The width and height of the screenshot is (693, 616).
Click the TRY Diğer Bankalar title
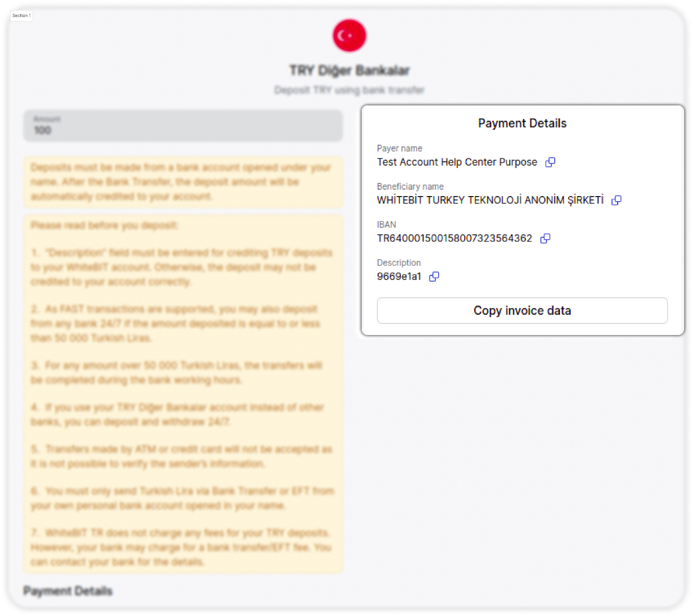pyautogui.click(x=349, y=71)
